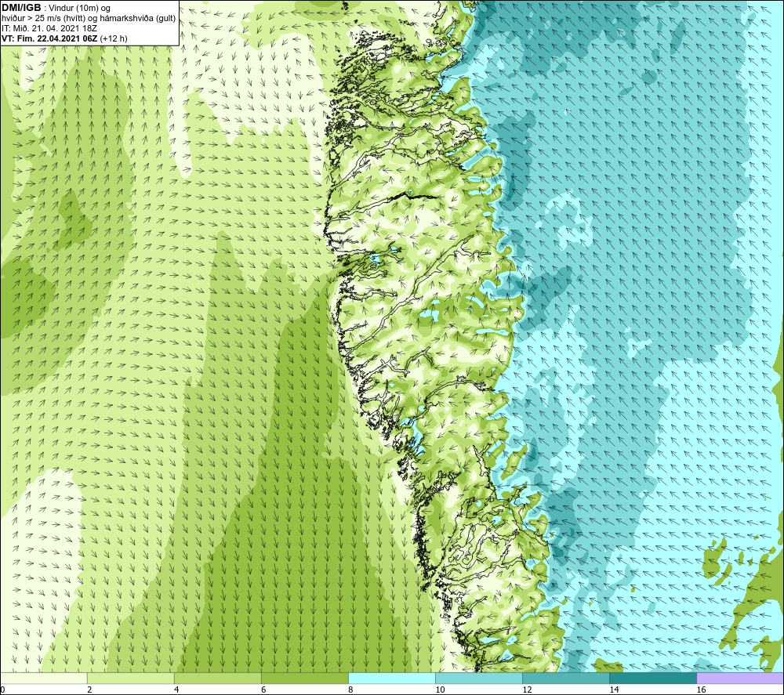Image resolution: width=784 pixels, height=695 pixels.
Task: Click the green 4–6 m/s legend swatch
Action: point(217,678)
